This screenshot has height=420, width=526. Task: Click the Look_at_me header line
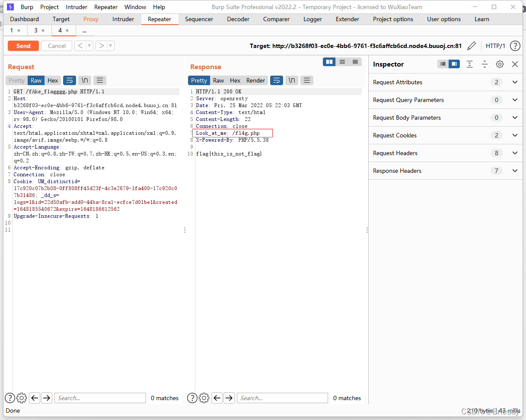pos(228,133)
